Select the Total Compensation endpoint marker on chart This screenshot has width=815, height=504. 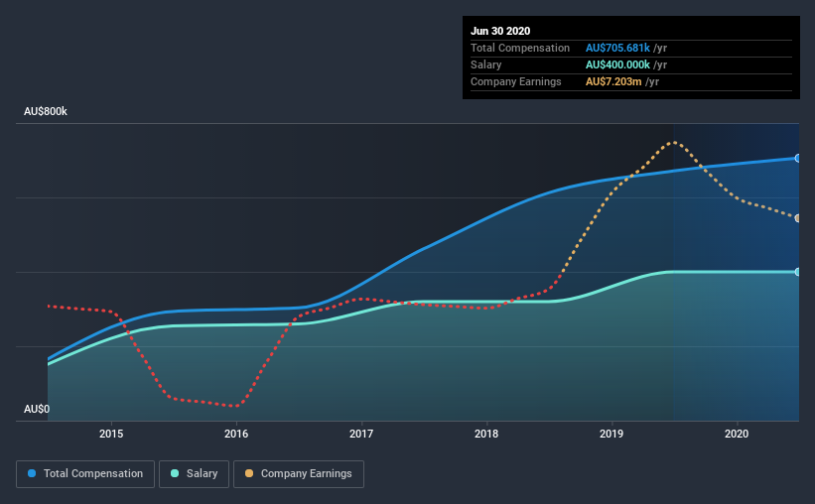tap(797, 158)
